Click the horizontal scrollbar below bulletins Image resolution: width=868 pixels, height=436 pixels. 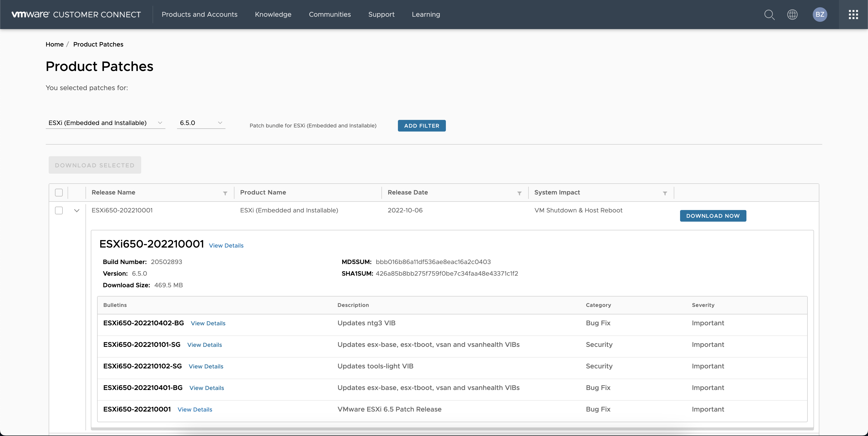click(451, 429)
